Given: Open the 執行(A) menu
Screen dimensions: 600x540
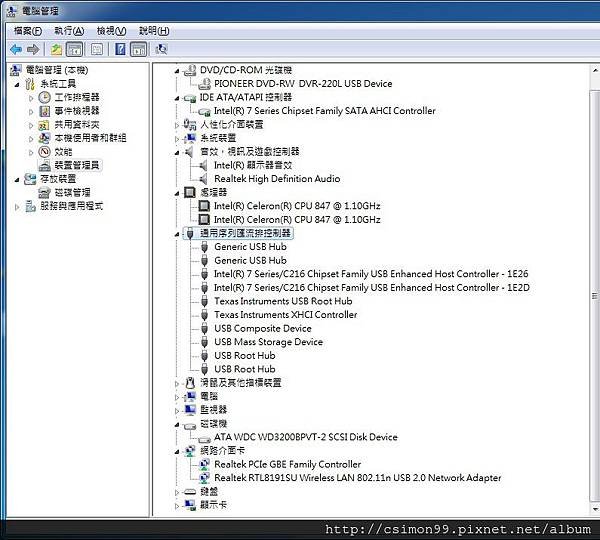Looking at the screenshot, I should (x=69, y=31).
